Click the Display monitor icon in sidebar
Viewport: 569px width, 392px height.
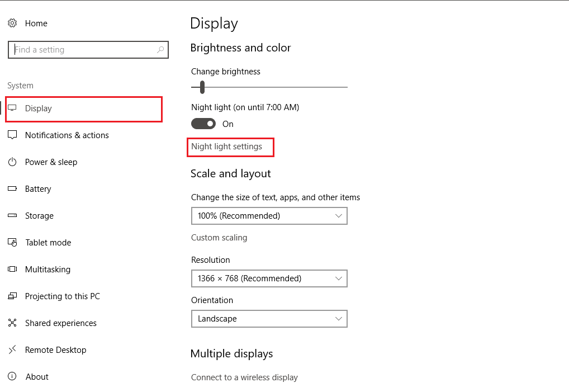click(x=12, y=108)
